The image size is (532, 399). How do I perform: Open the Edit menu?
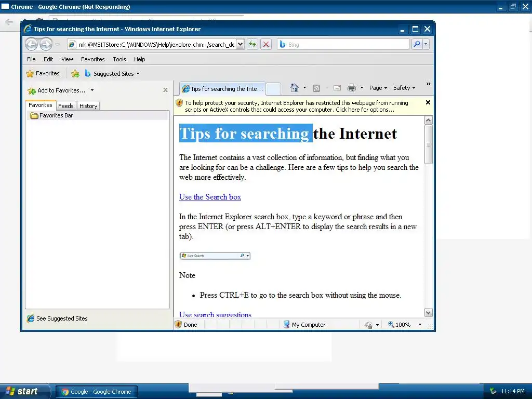(48, 59)
